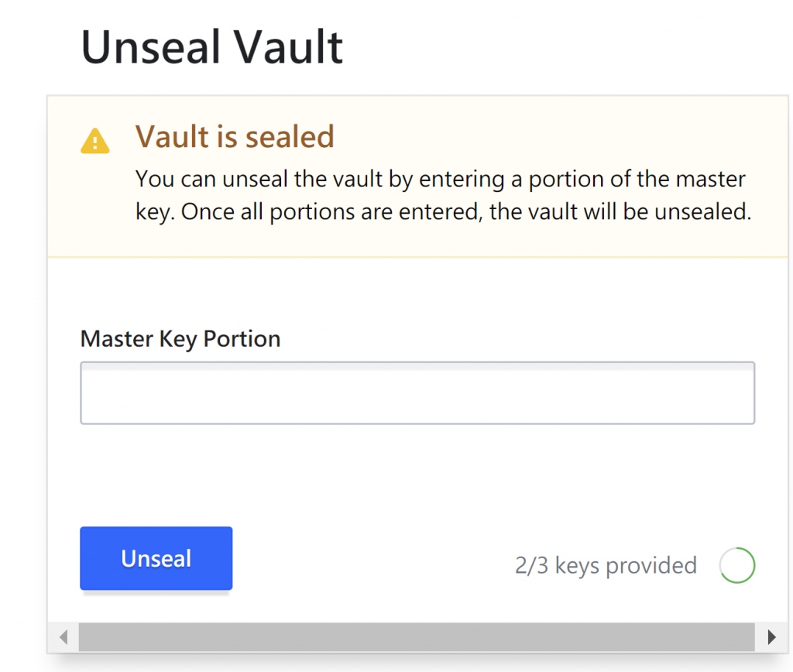Click the '2/3 keys provided' status text

(606, 566)
